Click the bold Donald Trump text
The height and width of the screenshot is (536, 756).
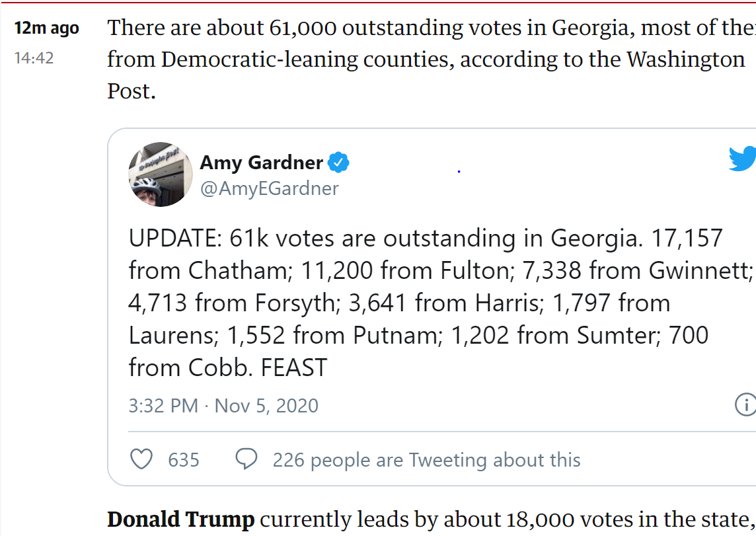click(x=180, y=520)
